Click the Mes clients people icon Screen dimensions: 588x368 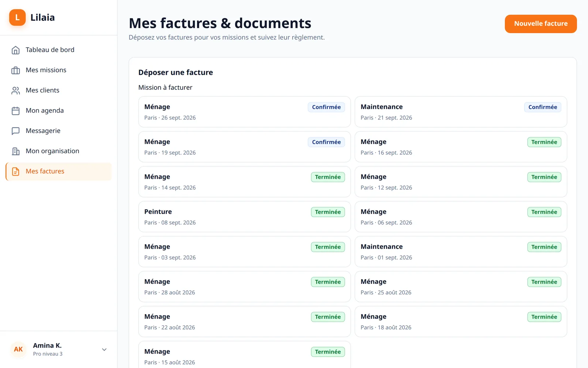[15, 91]
